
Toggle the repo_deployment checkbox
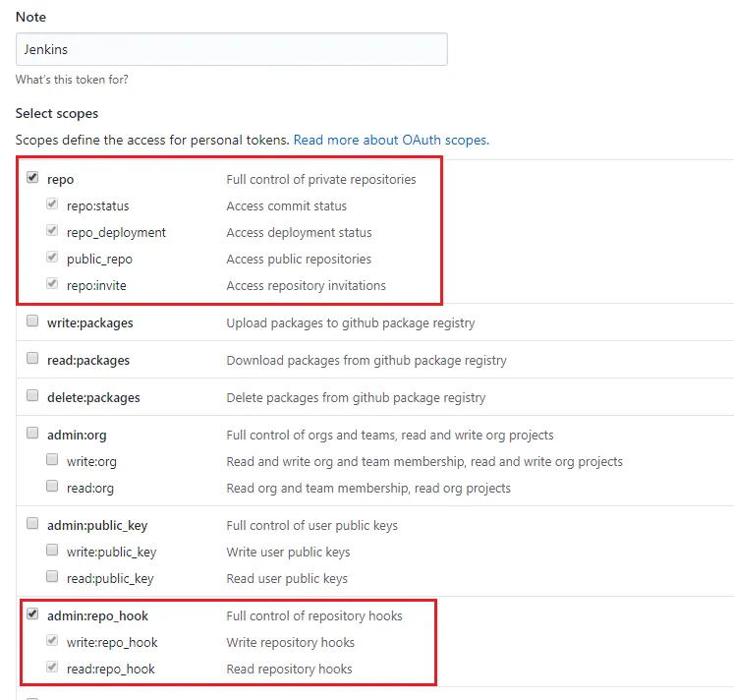click(x=52, y=232)
